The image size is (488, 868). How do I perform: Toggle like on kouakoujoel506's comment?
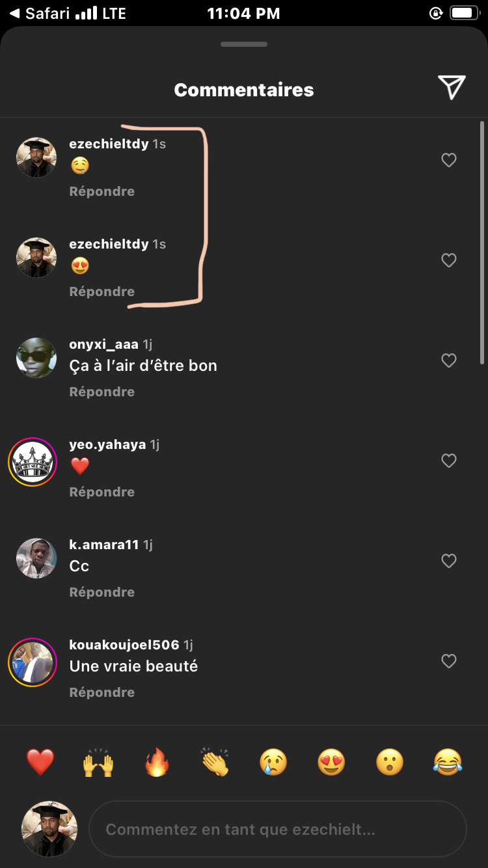coord(449,661)
